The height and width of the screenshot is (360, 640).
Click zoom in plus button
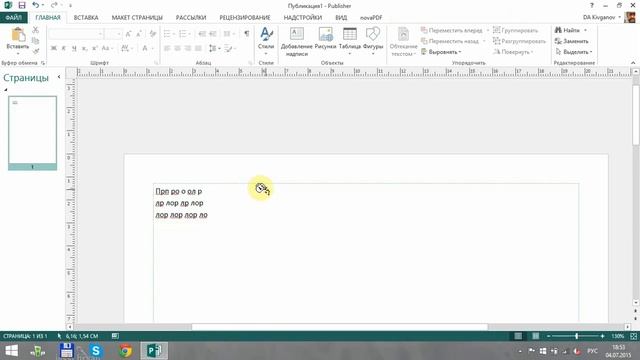[x=602, y=336]
